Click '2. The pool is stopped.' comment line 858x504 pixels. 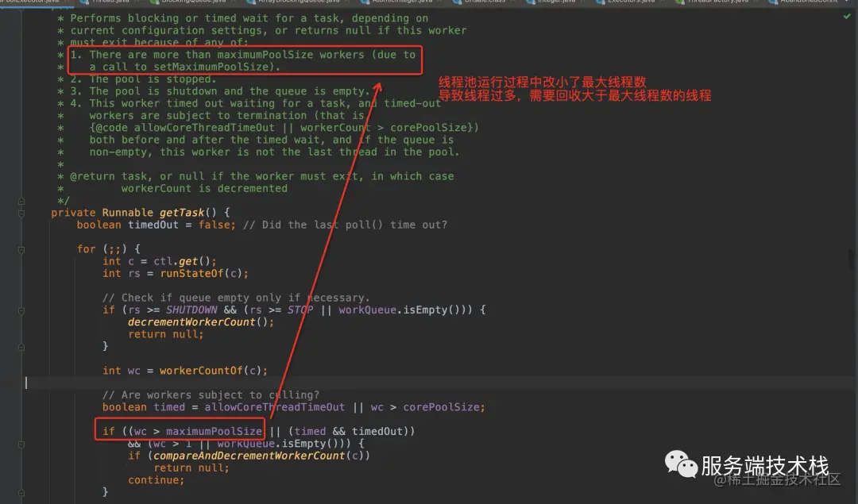click(x=143, y=79)
